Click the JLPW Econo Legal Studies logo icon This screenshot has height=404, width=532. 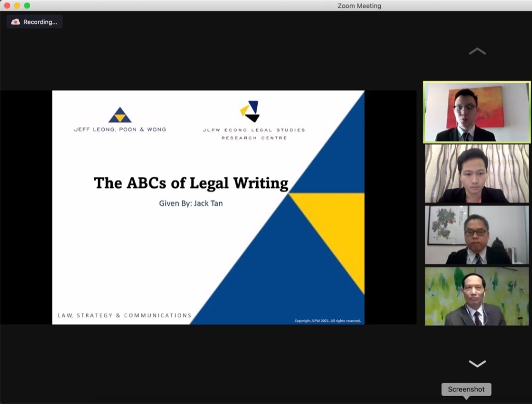pos(250,111)
